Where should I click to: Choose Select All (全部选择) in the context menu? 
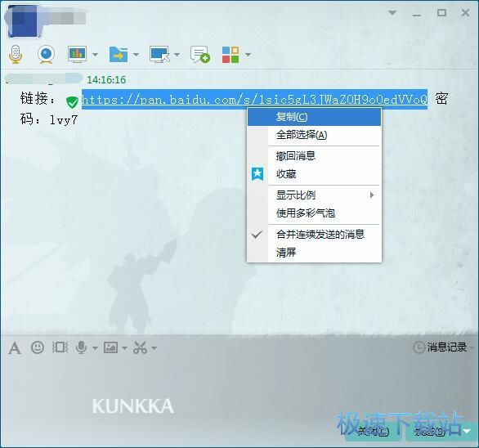point(314,135)
